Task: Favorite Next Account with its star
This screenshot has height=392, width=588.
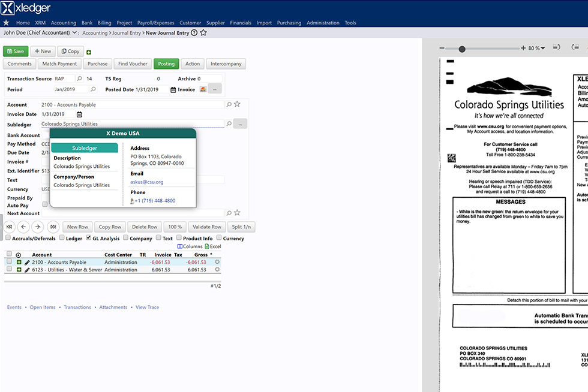Action: (x=237, y=213)
